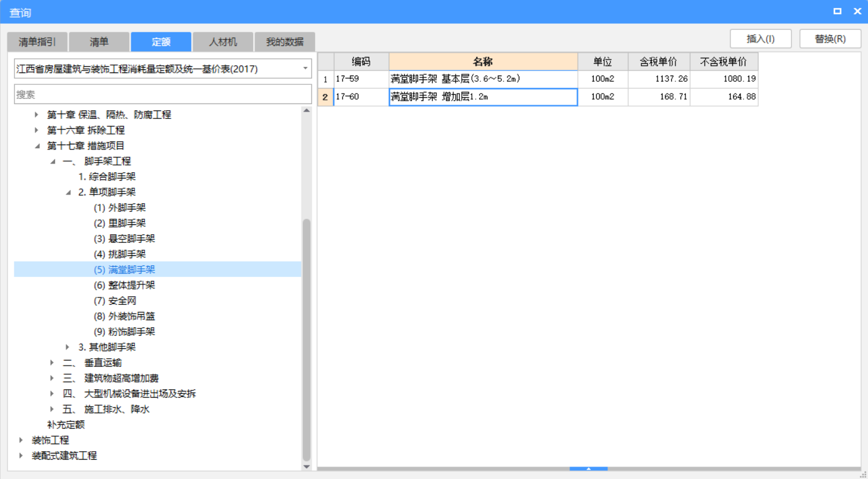Click bottom panel expand arrow handle
The width and height of the screenshot is (868, 479).
(588, 469)
